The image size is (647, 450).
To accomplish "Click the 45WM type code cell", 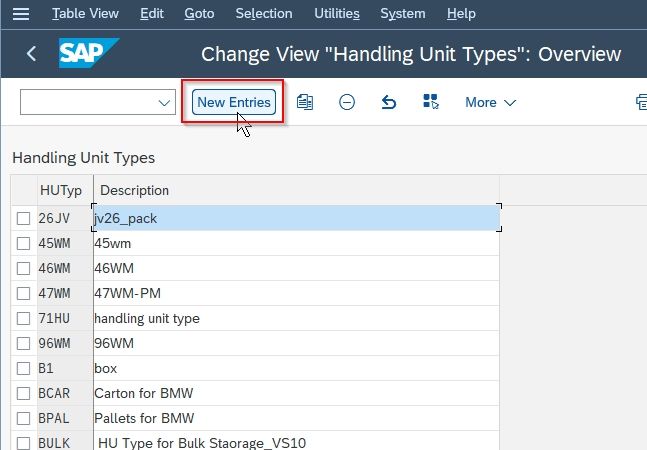I will tap(65, 243).
